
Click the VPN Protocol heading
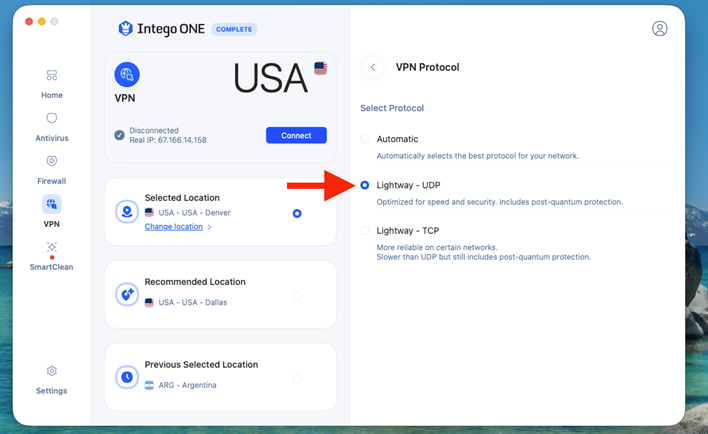[x=427, y=67]
